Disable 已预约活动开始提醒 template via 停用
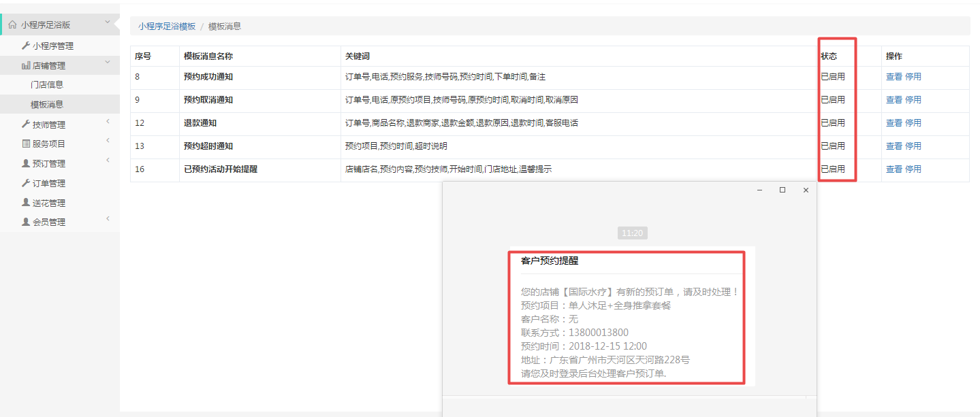Viewport: 980px width, 417px height. [x=913, y=169]
